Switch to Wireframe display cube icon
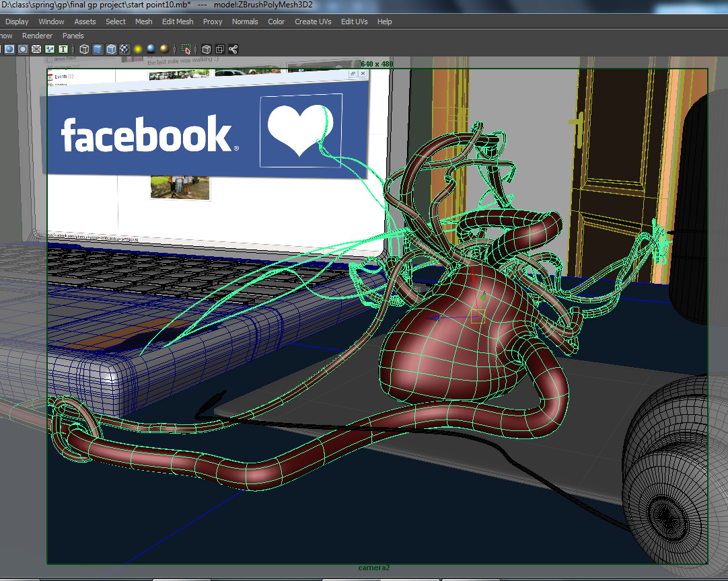The image size is (728, 581). coord(84,49)
